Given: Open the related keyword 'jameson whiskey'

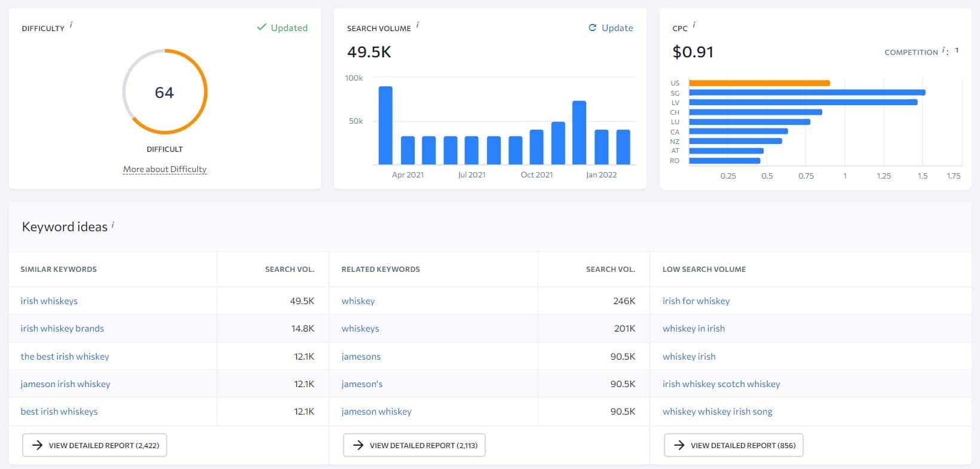Looking at the screenshot, I should 376,411.
